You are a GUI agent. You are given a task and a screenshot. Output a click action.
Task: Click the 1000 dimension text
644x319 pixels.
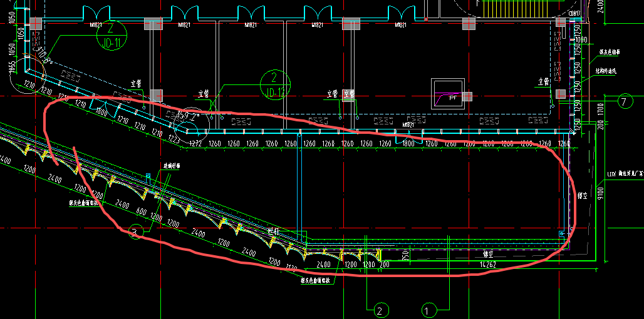pyautogui.click(x=581, y=40)
